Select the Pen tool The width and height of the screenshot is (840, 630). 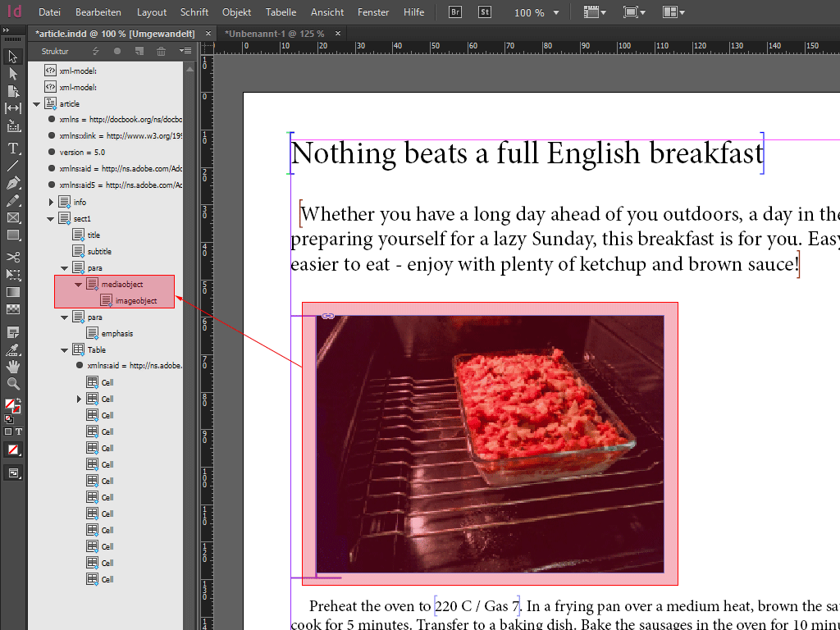pyautogui.click(x=13, y=183)
